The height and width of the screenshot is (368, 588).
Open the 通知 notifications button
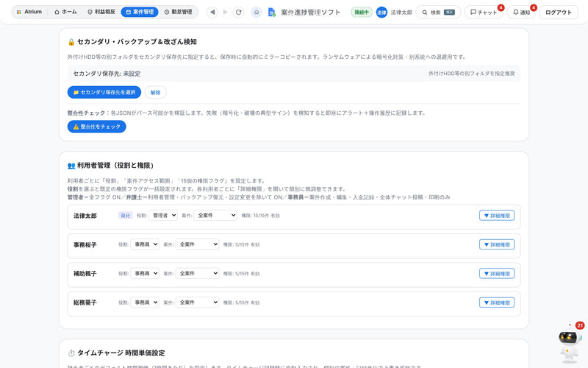coord(521,13)
